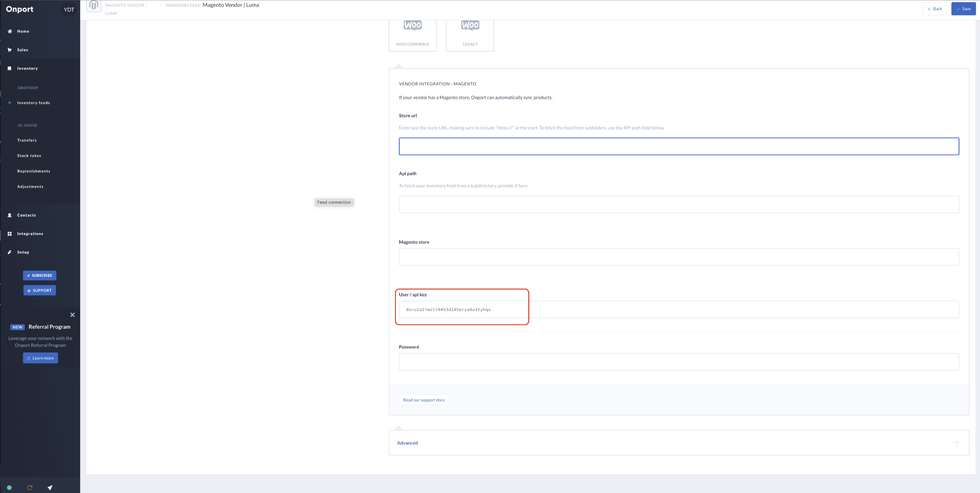Screen dimensions: 980x493
Task: Open Stock takes page
Action: 29,156
